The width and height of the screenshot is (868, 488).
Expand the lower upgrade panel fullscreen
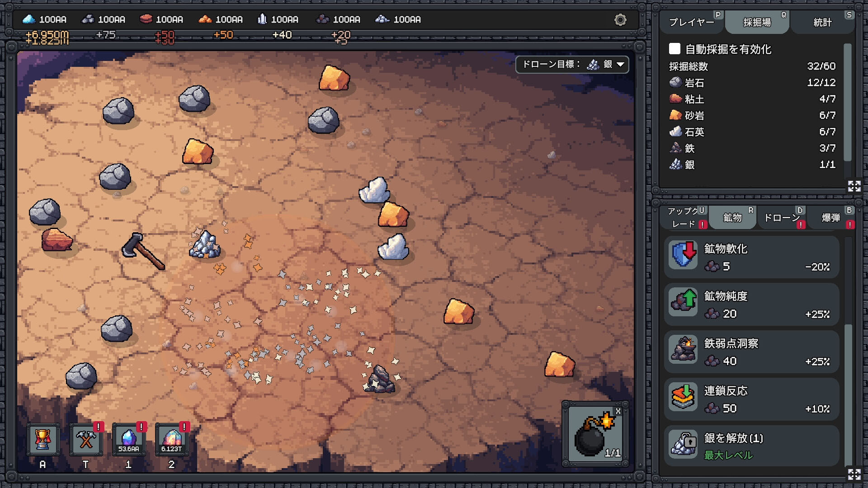(x=854, y=474)
